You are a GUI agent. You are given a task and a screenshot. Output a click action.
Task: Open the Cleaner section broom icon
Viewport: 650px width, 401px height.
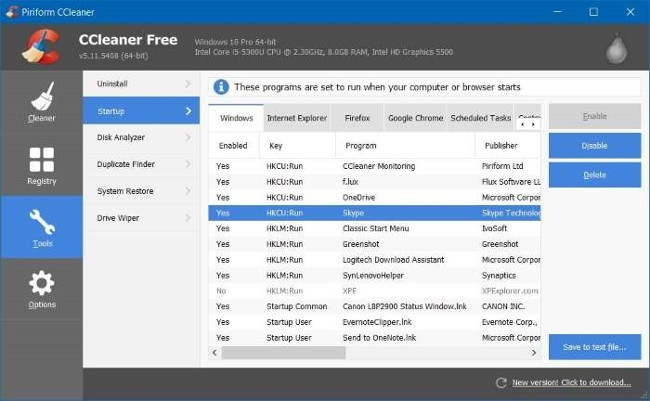[41, 98]
